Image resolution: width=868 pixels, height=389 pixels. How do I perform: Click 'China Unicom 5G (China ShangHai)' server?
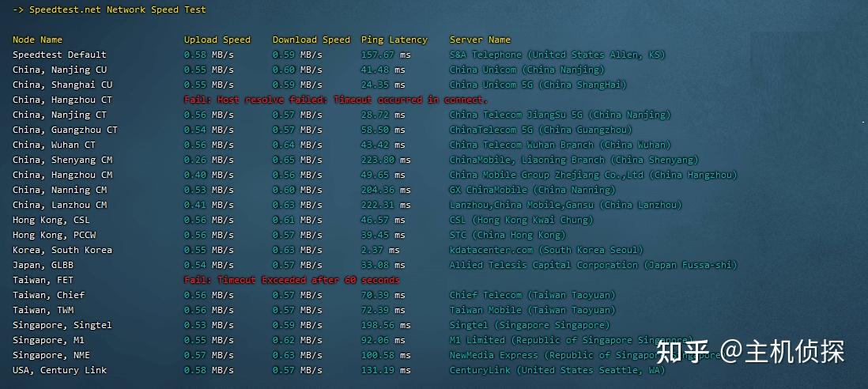(x=538, y=85)
